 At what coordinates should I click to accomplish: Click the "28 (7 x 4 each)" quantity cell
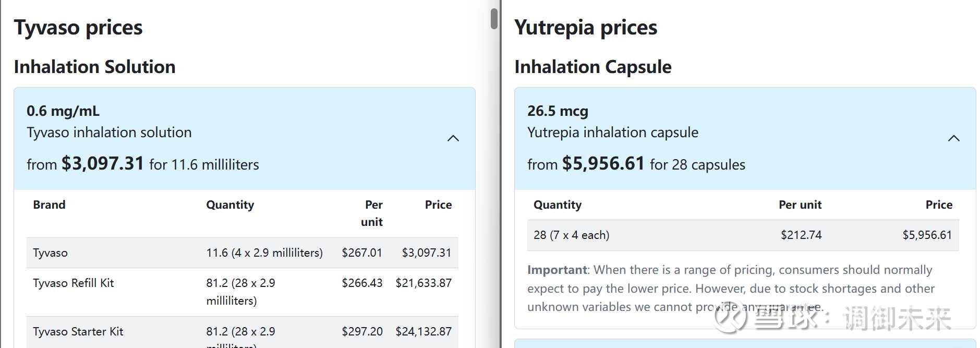[x=571, y=235]
